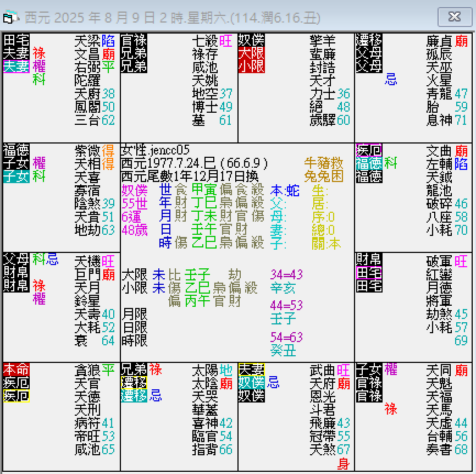Select the '文曲' star
Image resolution: width=476 pixels, height=474 pixels.
[x=439, y=151]
